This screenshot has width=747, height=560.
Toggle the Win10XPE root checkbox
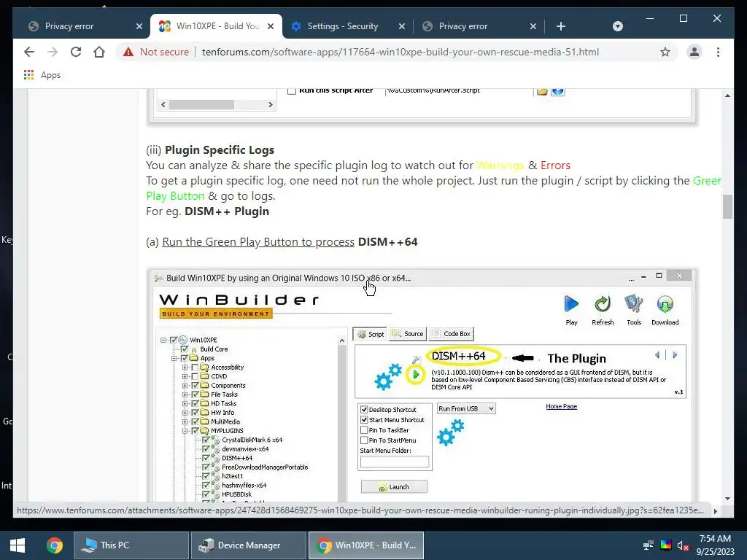pos(174,340)
